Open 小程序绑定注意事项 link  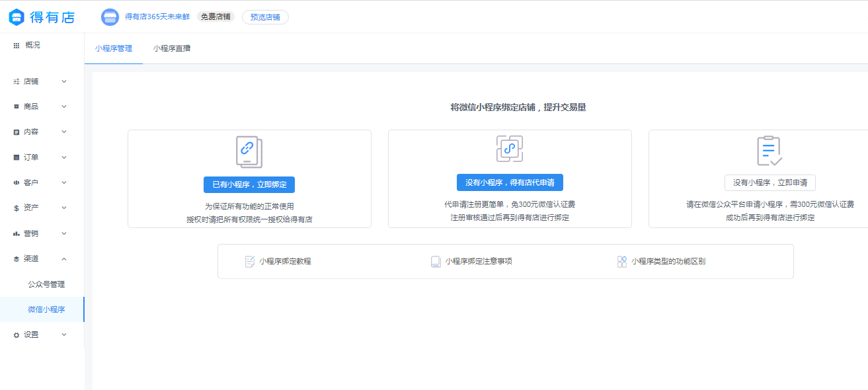pos(479,262)
